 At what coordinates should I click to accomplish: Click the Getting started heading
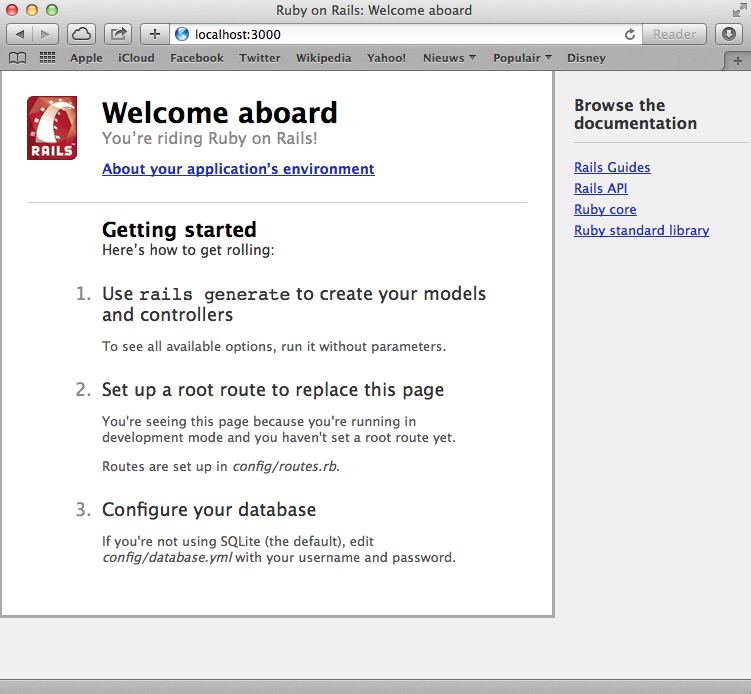pyautogui.click(x=179, y=230)
